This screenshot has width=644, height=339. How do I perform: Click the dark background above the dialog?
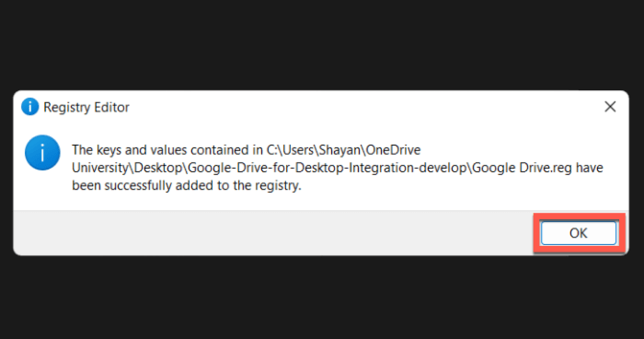pos(322,43)
